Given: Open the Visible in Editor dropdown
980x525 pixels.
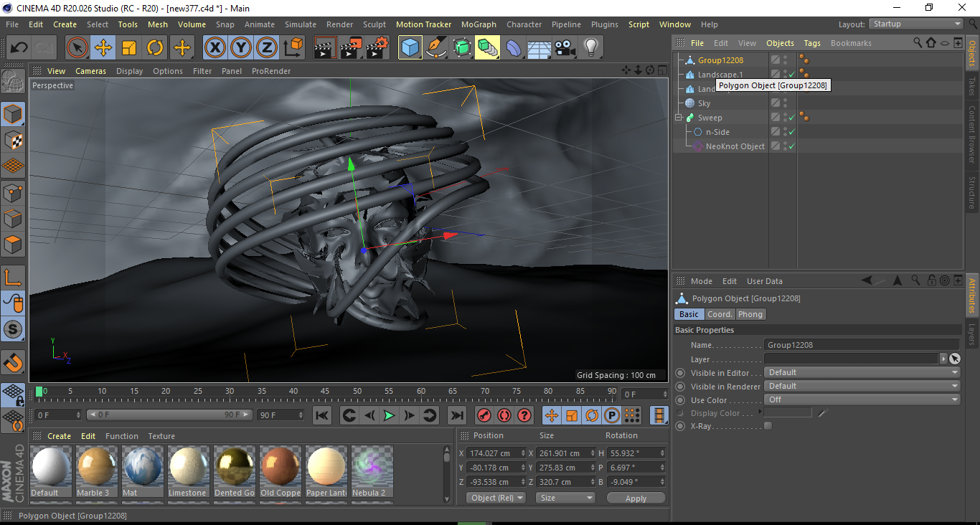Looking at the screenshot, I should click(862, 372).
